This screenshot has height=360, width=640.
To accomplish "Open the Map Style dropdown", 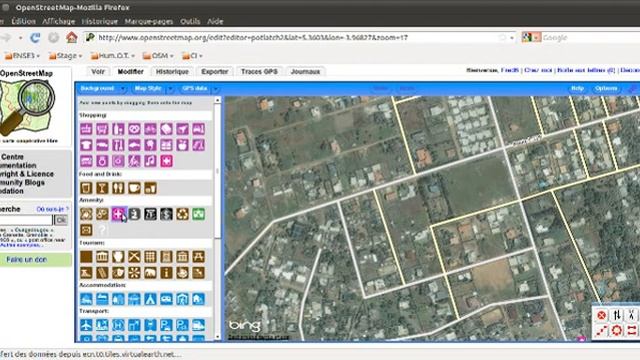I will [153, 89].
